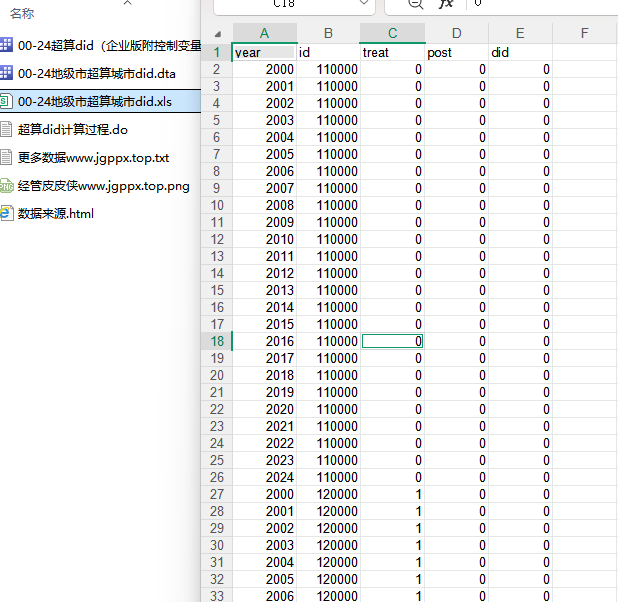Click the browser icon of 数据来源.html
This screenshot has height=602, width=618.
click(x=6, y=213)
